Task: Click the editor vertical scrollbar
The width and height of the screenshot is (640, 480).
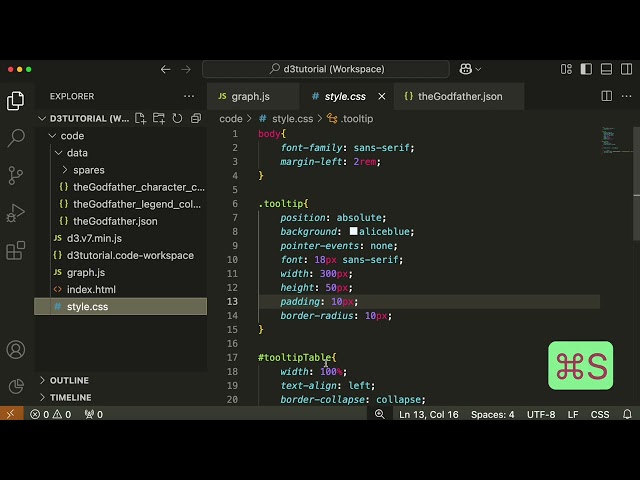Action: (x=636, y=184)
